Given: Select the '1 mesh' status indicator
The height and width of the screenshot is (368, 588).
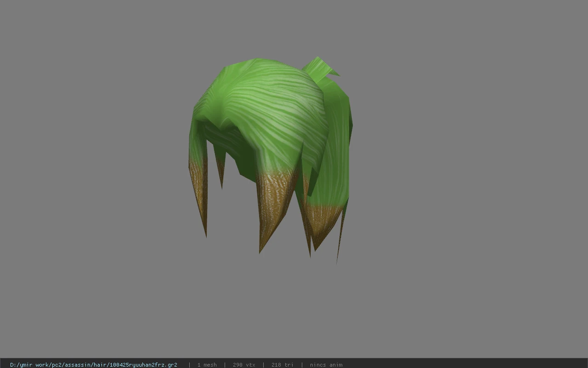Looking at the screenshot, I should [x=207, y=365].
